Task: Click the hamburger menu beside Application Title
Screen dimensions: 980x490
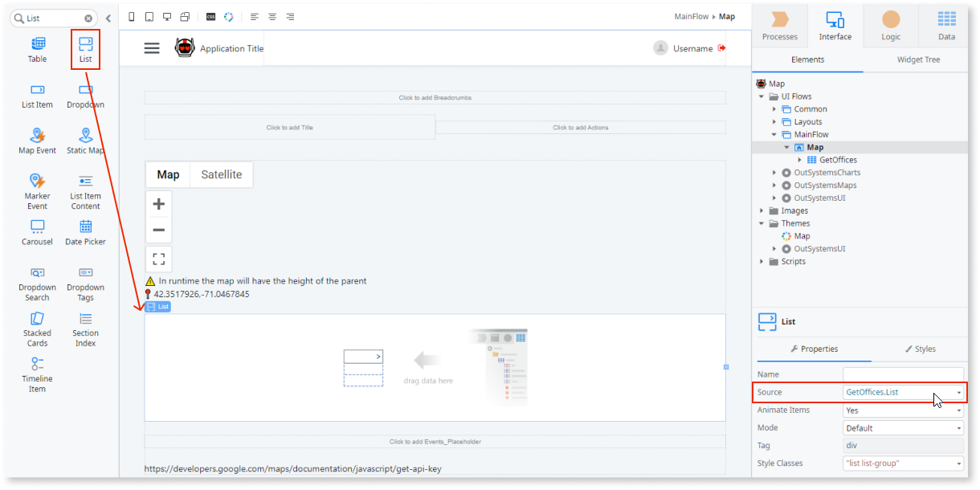Action: (x=152, y=47)
